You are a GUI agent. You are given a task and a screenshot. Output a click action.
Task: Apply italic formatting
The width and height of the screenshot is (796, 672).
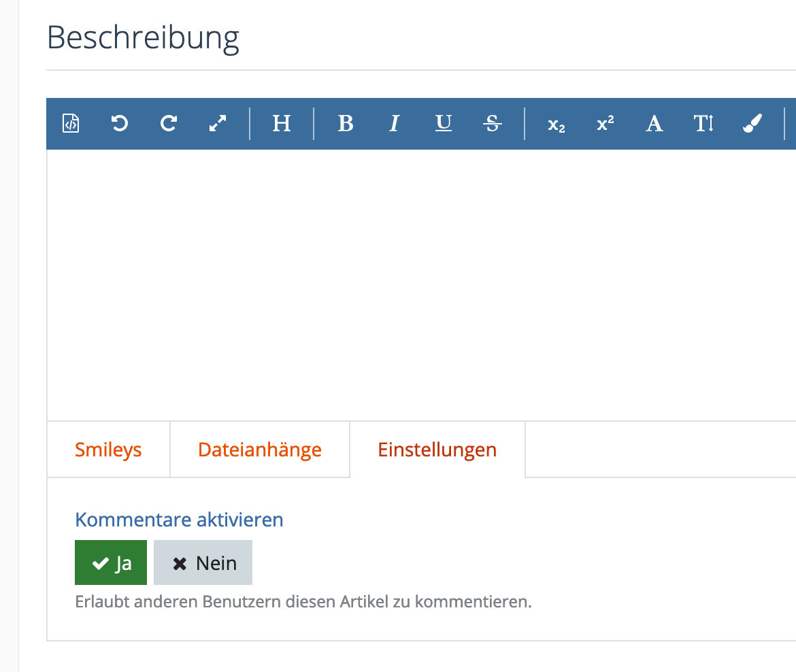click(x=395, y=124)
